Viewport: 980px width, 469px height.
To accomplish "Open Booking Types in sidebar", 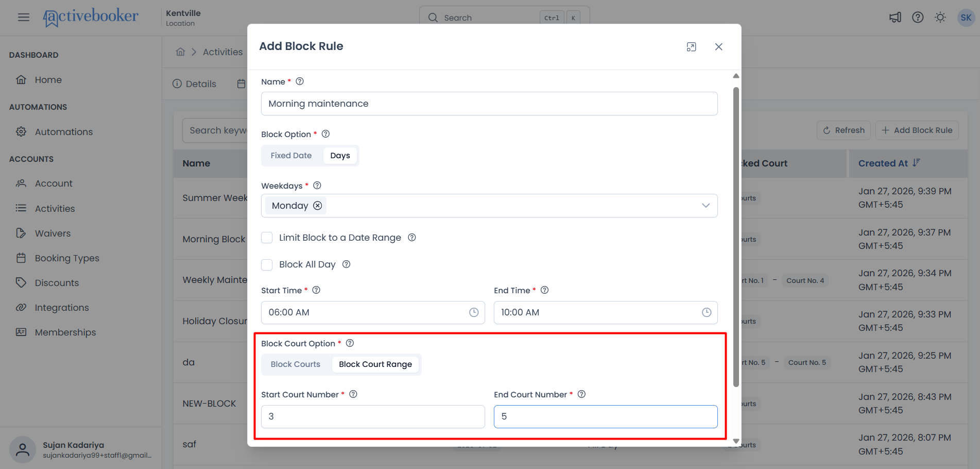I will tap(67, 258).
